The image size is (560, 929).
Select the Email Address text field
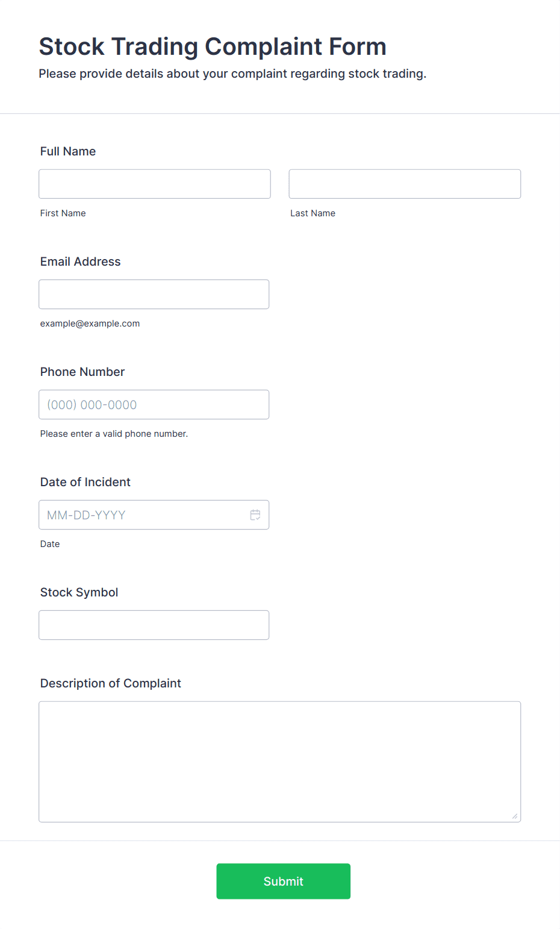[x=154, y=294]
